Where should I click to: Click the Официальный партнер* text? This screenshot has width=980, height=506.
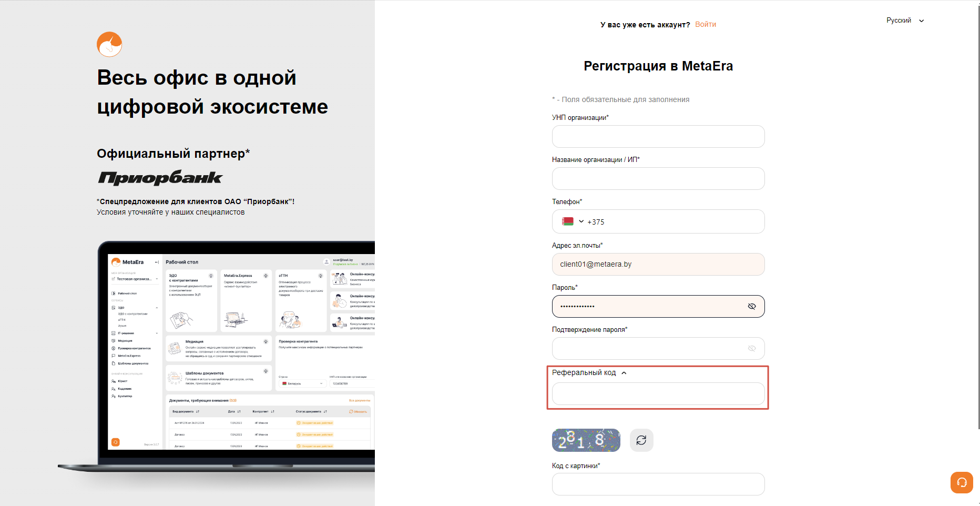tap(173, 154)
